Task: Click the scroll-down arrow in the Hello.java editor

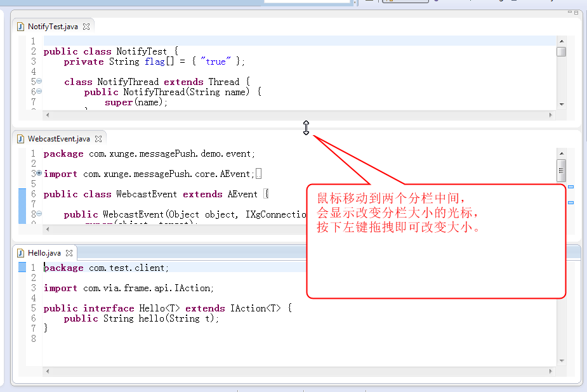Action: tap(562, 361)
